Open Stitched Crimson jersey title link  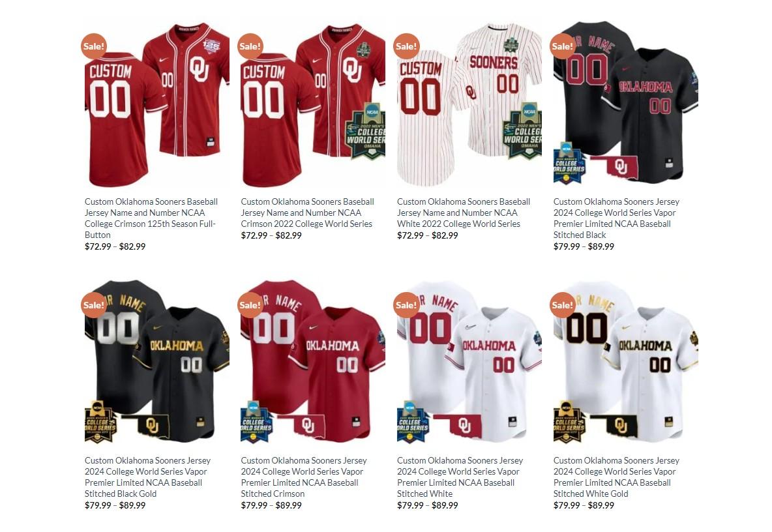tap(304, 477)
